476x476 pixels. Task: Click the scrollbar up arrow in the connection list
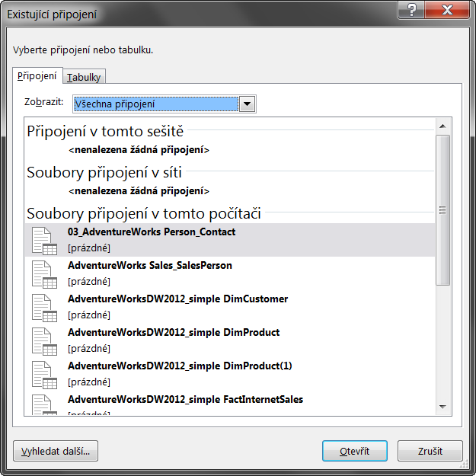coord(442,126)
